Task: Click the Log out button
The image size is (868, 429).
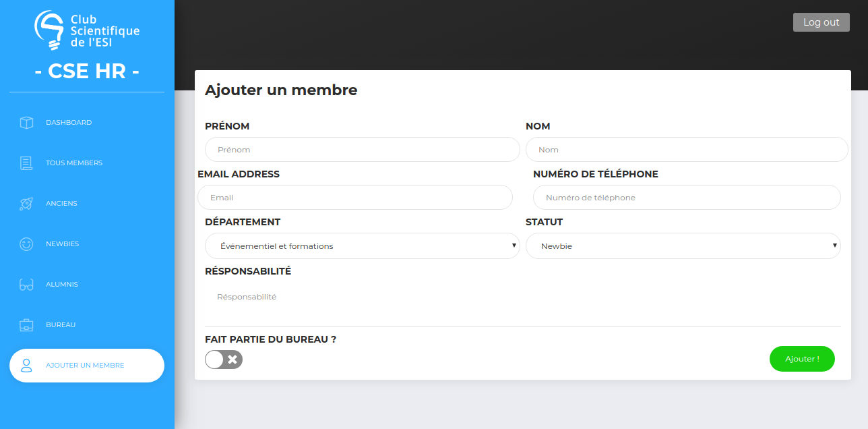Action: click(x=821, y=22)
